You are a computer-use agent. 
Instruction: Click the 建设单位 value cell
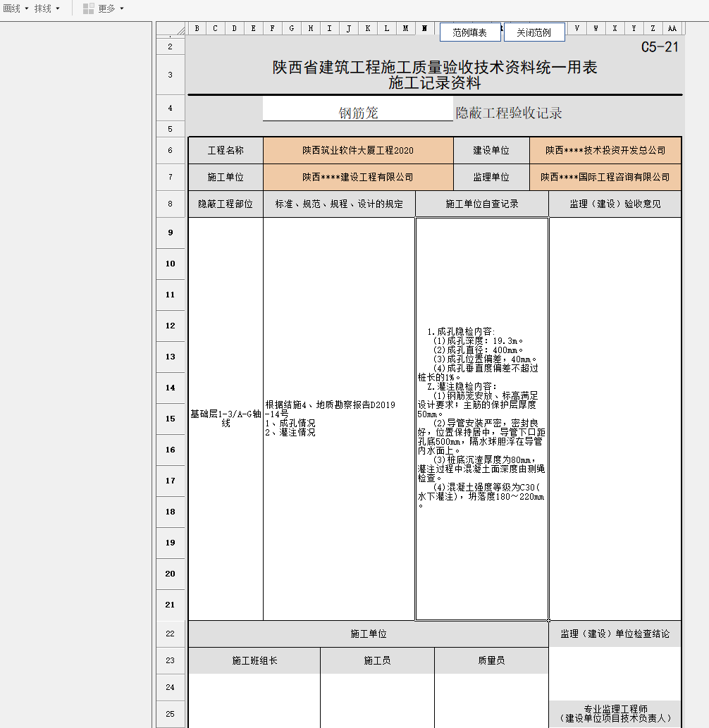[x=605, y=150]
